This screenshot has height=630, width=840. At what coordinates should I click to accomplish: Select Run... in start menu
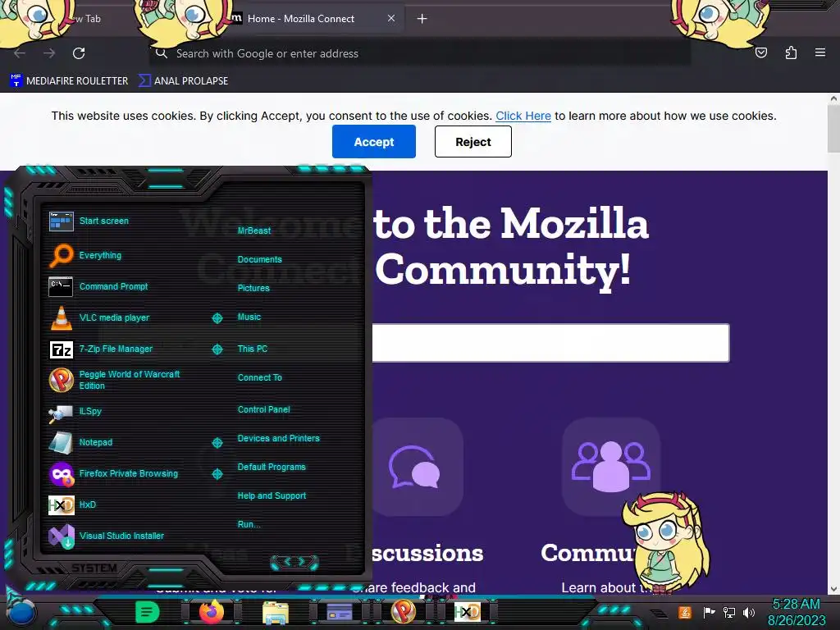pyautogui.click(x=249, y=524)
